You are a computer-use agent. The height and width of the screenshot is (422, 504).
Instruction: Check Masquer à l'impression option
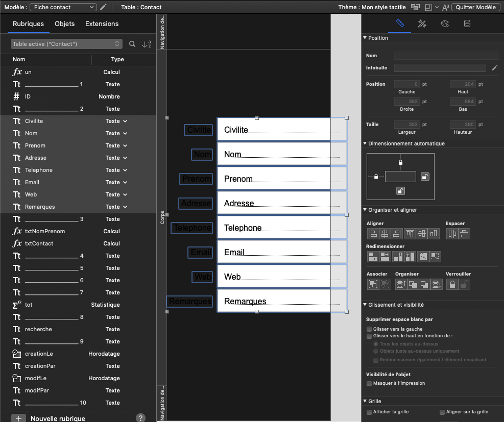[369, 383]
